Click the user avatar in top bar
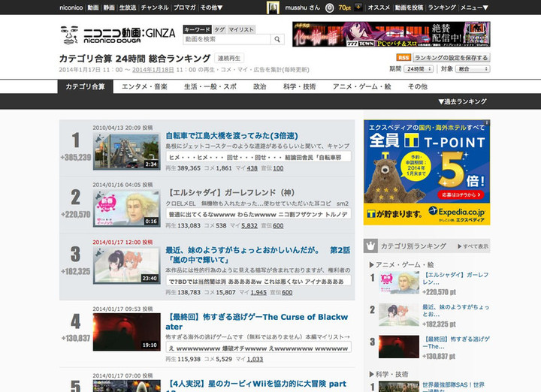This screenshot has width=541, height=392. 273,8
